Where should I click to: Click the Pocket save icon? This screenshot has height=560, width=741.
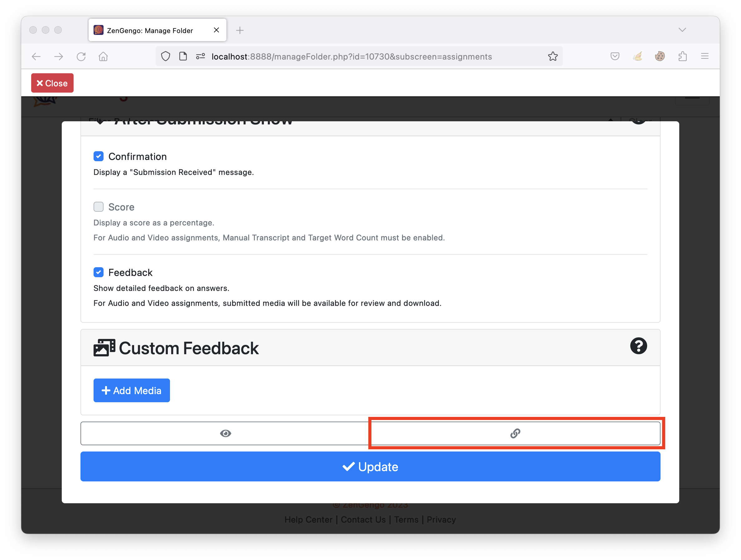[615, 56]
